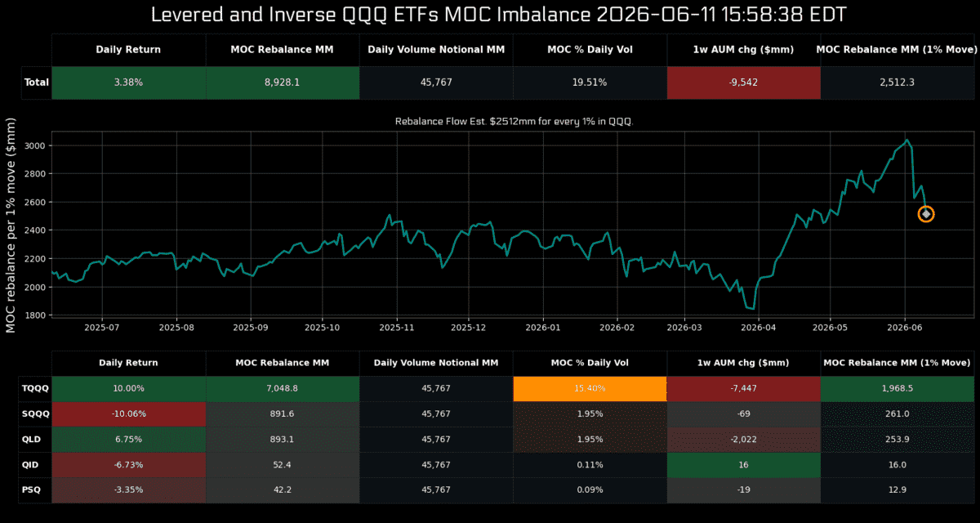Click the 8,928.1 Total MOC rebalance cell
The height and width of the screenshot is (523, 980).
(283, 83)
